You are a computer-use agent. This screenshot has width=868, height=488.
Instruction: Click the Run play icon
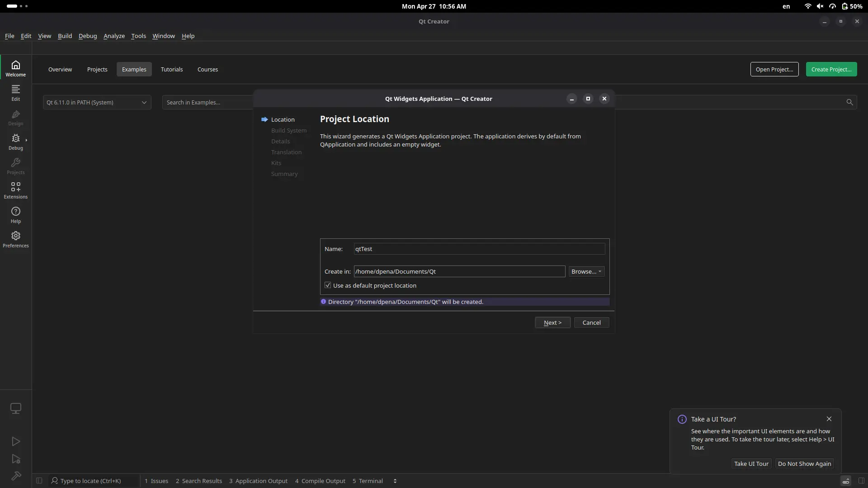[x=16, y=441]
